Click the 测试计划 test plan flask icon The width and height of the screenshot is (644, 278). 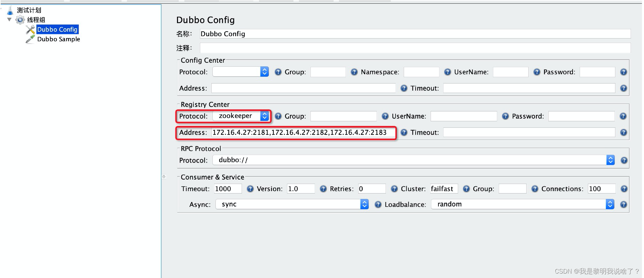point(10,10)
